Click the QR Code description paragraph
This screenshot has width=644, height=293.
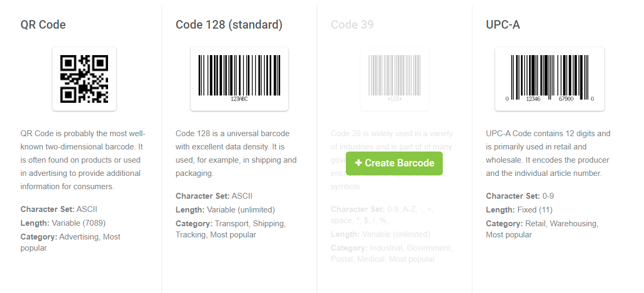(x=83, y=160)
